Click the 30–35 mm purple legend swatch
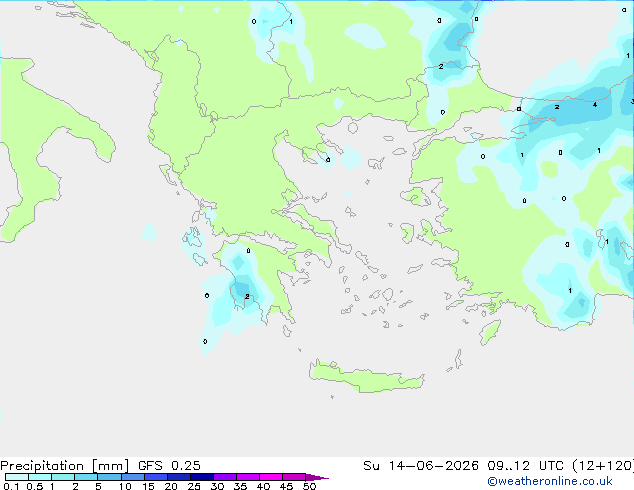The height and width of the screenshot is (490, 634). [x=225, y=477]
